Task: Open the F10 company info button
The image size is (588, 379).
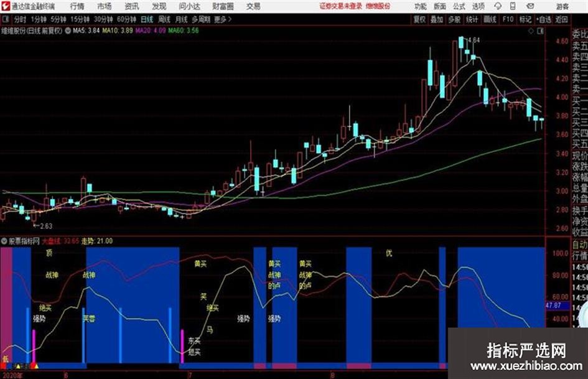Action: (x=508, y=19)
